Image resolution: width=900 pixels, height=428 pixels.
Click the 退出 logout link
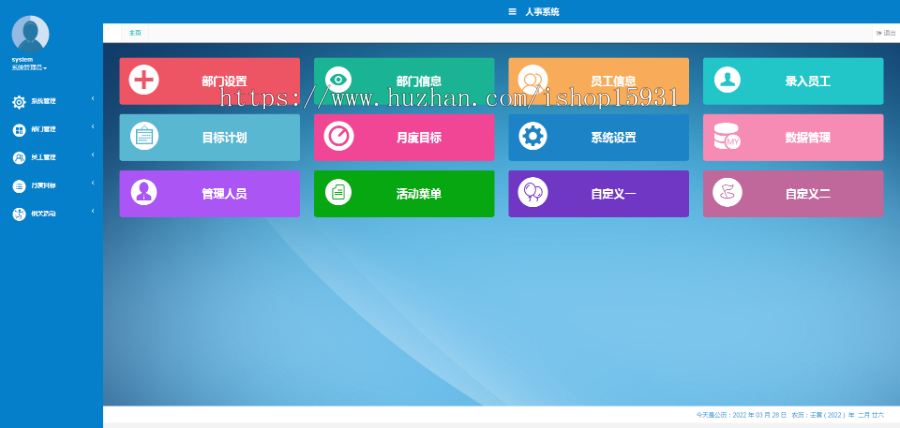coord(886,33)
